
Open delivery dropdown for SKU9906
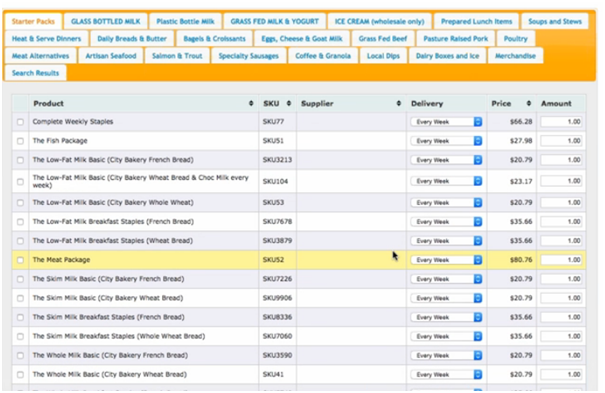point(446,298)
